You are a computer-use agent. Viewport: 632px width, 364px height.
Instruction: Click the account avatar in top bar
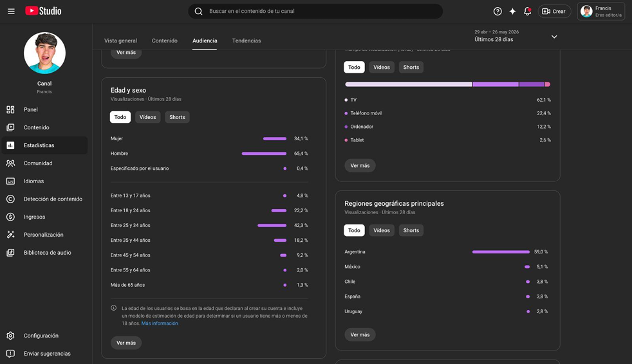coord(586,12)
